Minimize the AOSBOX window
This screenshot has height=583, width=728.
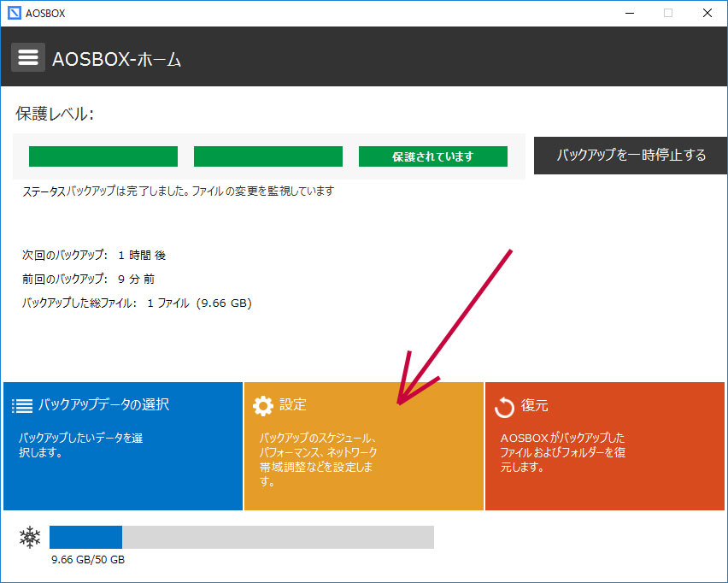tap(630, 13)
